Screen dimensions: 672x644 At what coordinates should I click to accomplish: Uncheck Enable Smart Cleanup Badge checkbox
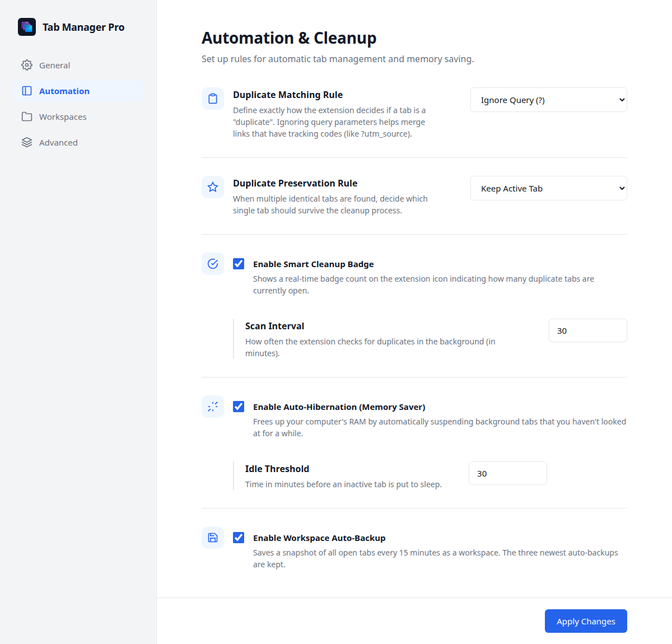click(x=239, y=264)
